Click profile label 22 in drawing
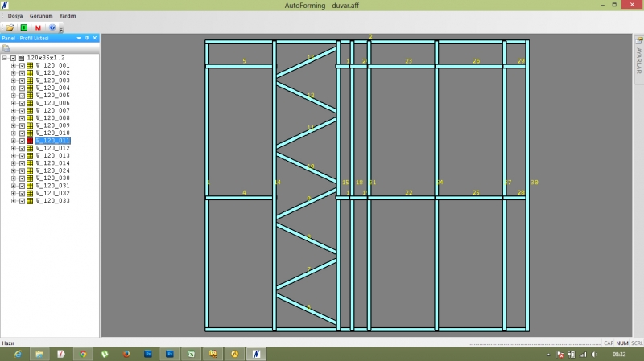Screen dimensions: 644x361 (x=409, y=192)
